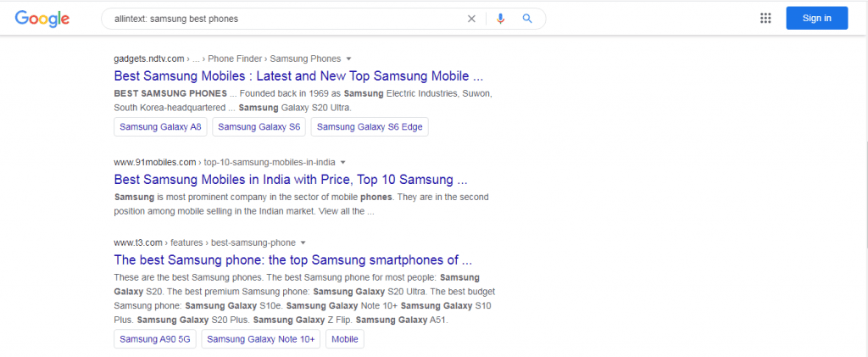Open the Google apps grid icon

[765, 19]
